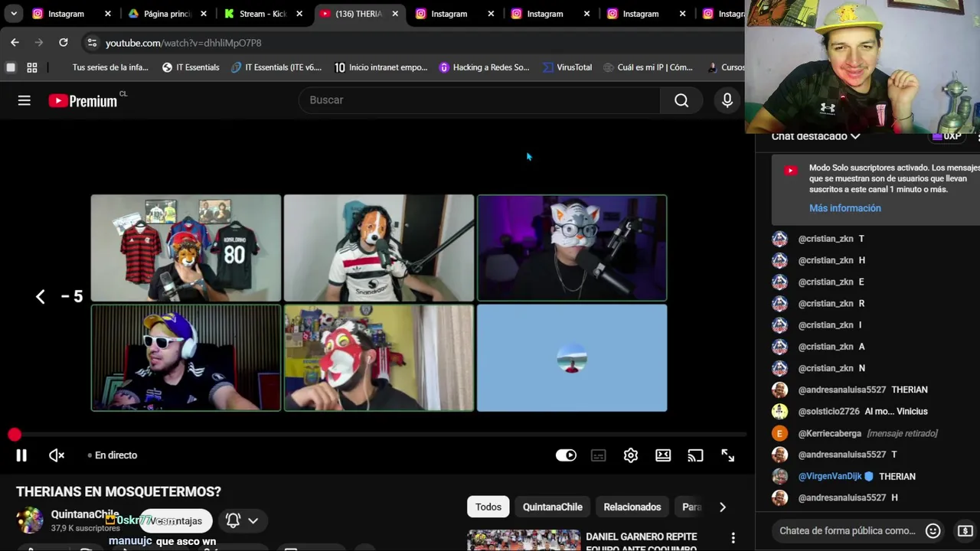Open the QuintanaChile channel avatar
980x551 pixels.
[31, 520]
